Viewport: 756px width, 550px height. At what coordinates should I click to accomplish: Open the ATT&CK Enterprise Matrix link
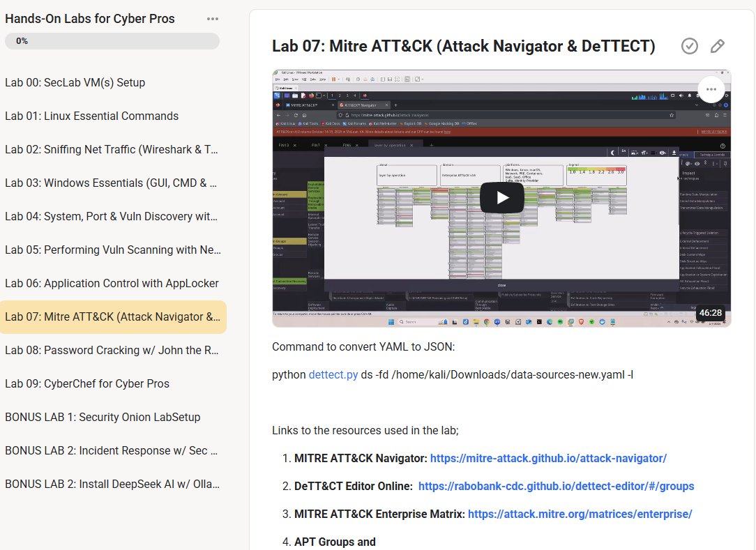click(580, 514)
